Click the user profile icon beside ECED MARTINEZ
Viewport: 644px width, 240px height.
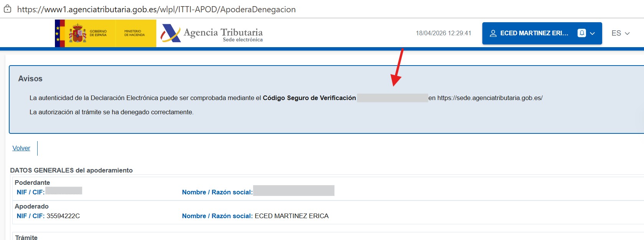click(x=493, y=33)
